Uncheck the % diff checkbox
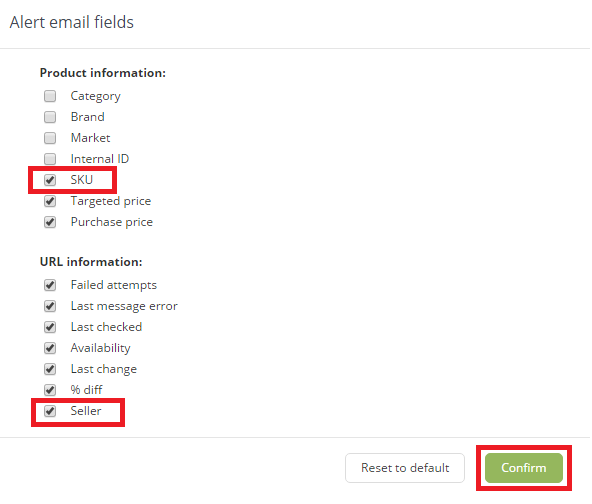This screenshot has width=592, height=504. (x=50, y=390)
